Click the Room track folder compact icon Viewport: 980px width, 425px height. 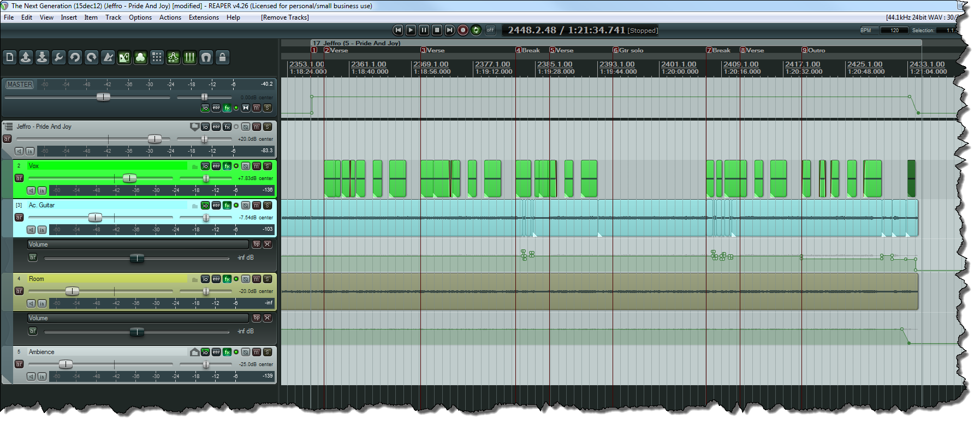[194, 279]
